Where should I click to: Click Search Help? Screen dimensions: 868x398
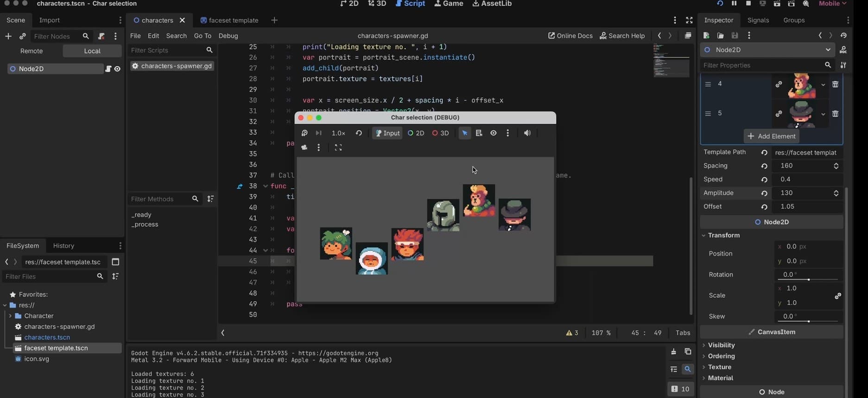(622, 36)
